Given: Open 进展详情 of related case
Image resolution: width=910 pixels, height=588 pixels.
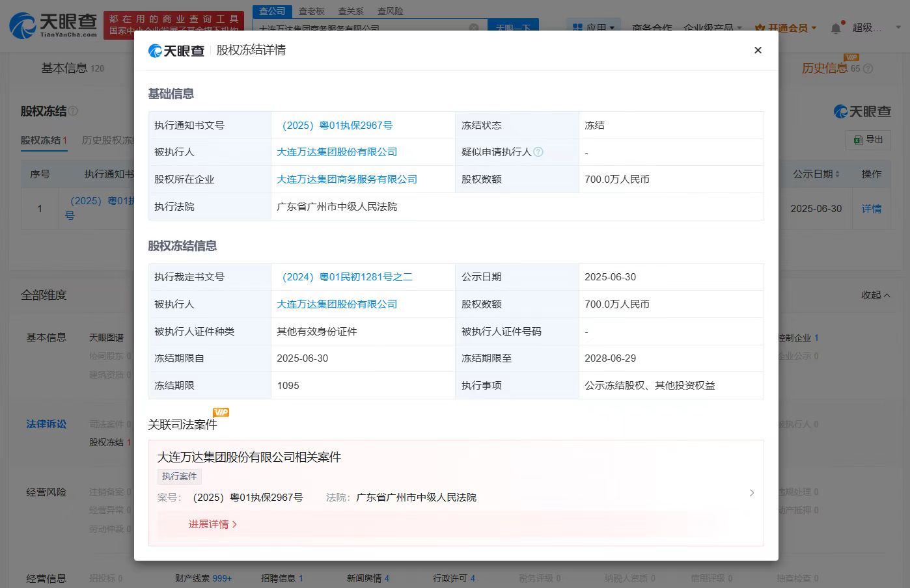Looking at the screenshot, I should pos(213,524).
